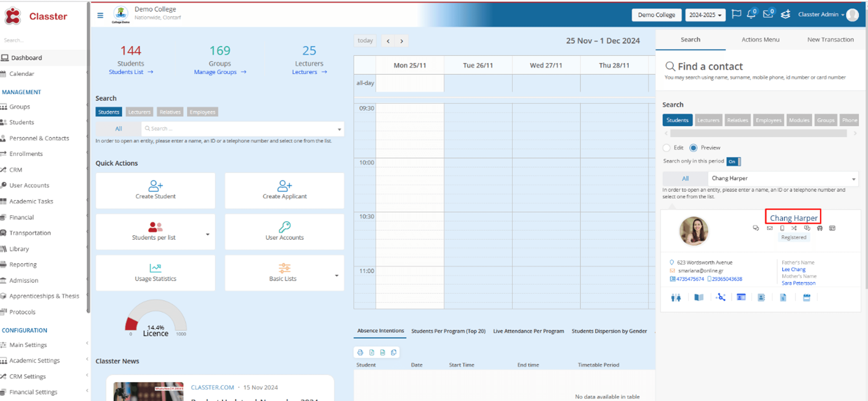Open the 2024-2025 academic year dropdown
The width and height of the screenshot is (868, 401).
pos(705,15)
